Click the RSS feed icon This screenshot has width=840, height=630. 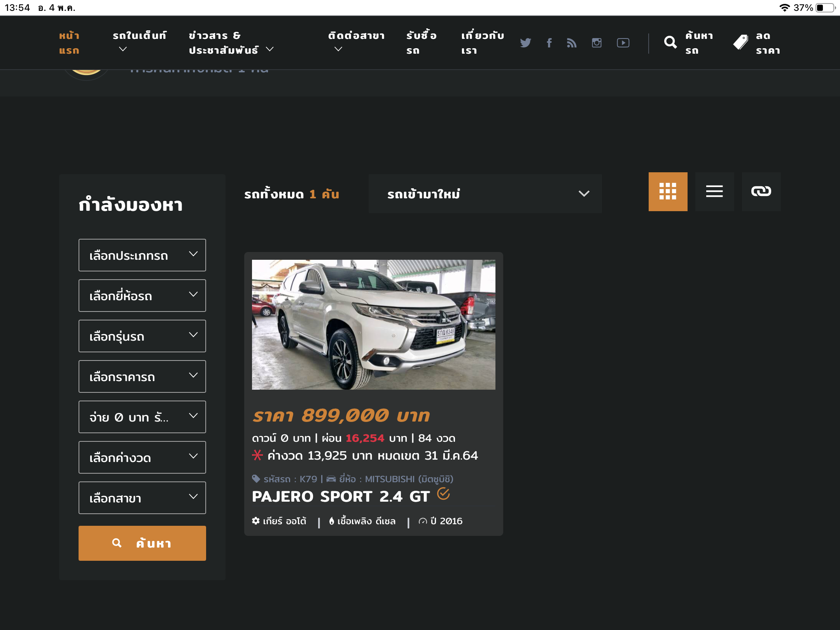[x=572, y=43]
